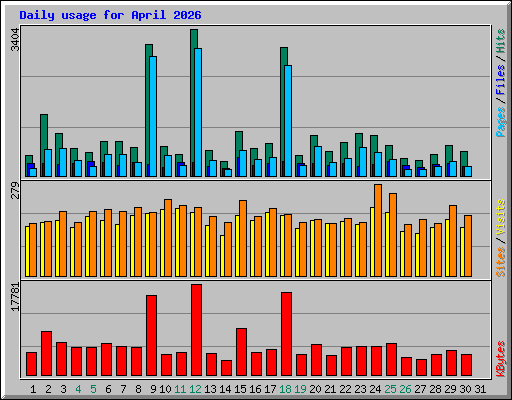Click the day 20 axis label

pos(315,389)
